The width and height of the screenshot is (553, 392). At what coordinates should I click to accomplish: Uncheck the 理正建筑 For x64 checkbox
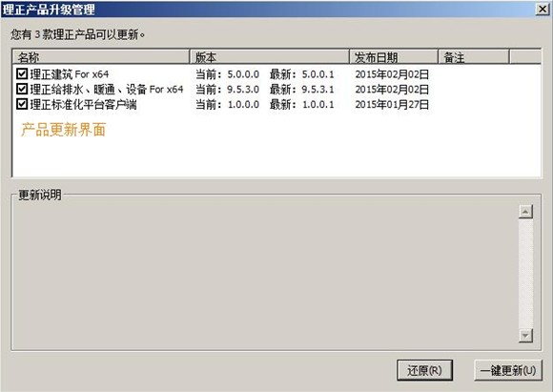coord(22,73)
